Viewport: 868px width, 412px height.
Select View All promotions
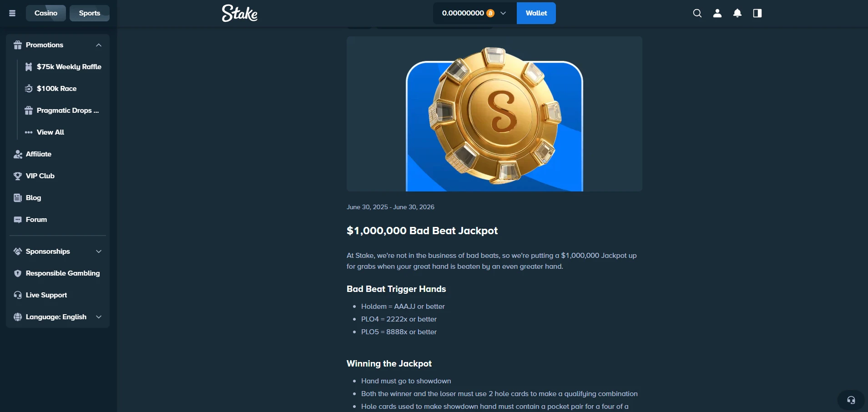63,132
